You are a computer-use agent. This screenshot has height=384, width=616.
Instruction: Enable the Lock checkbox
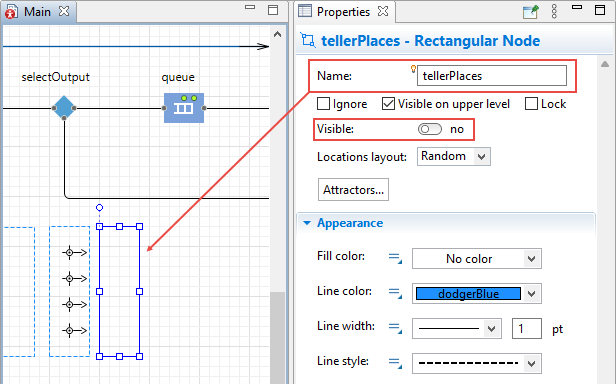531,104
